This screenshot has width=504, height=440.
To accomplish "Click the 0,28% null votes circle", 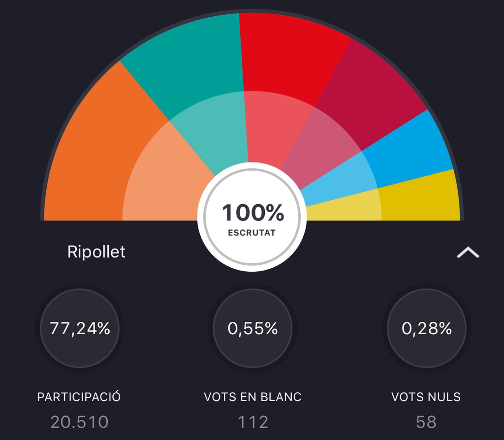I will (426, 328).
